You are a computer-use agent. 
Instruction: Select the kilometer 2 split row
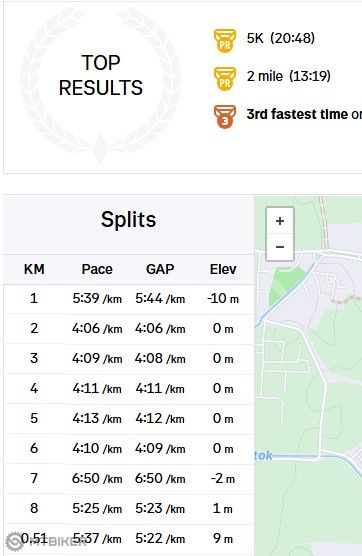tap(129, 328)
